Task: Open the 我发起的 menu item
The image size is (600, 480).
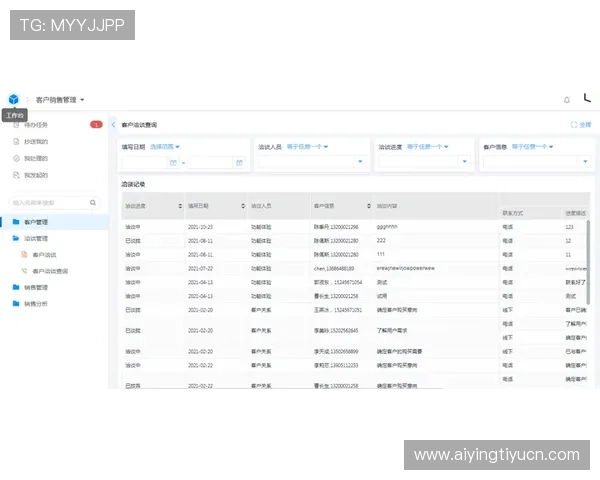Action: [x=36, y=175]
